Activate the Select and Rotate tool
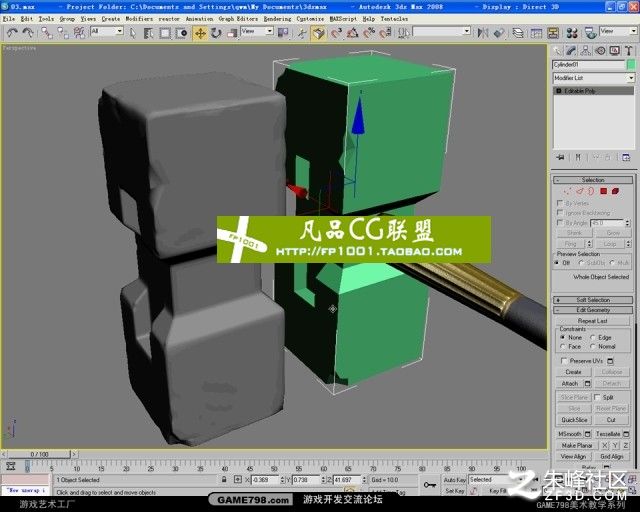 click(x=216, y=33)
